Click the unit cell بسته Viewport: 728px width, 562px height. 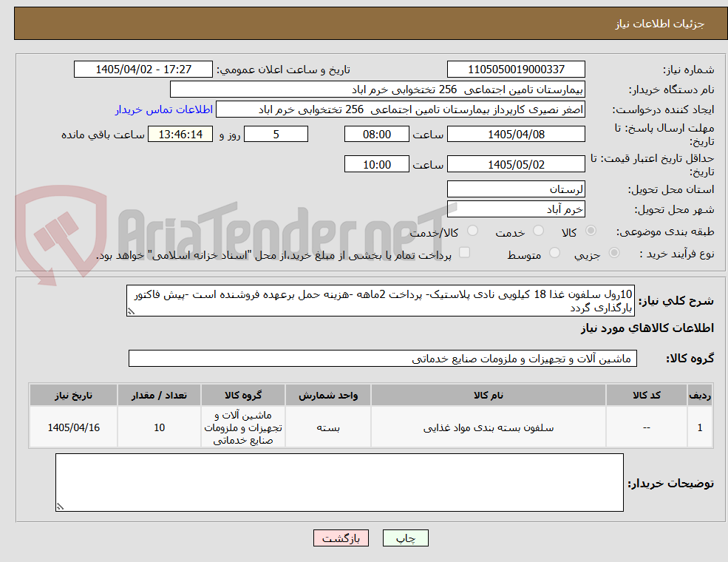tap(328, 427)
